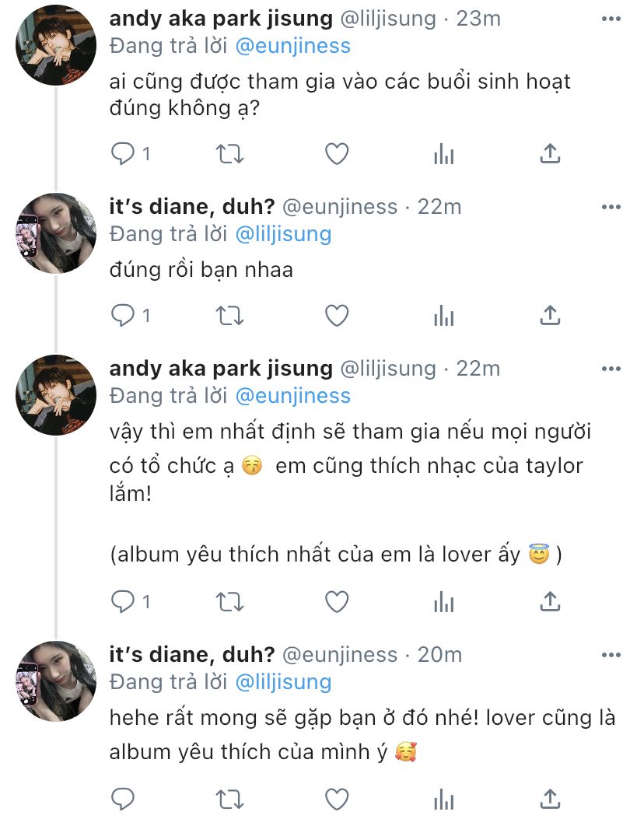Open more options on diane's 20m tweet
Viewport: 644px width, 819px height.
click(611, 655)
